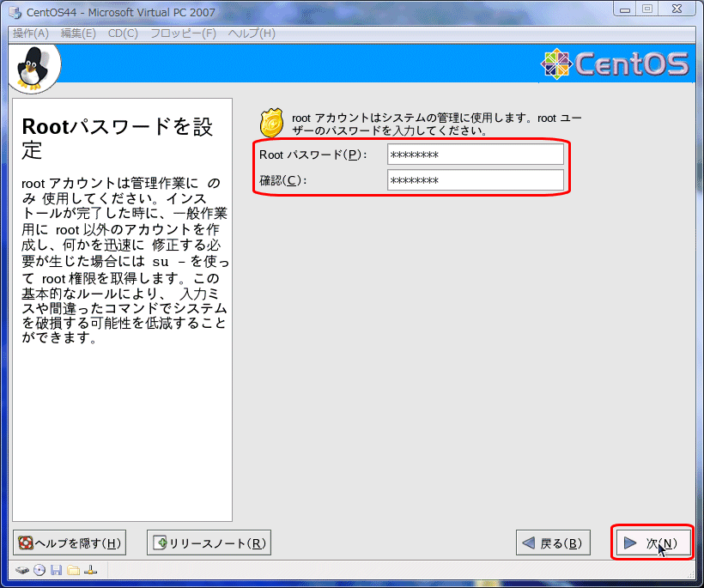Open the フロッピー(F) menu
Viewport: 704px width, 588px height.
[x=183, y=33]
